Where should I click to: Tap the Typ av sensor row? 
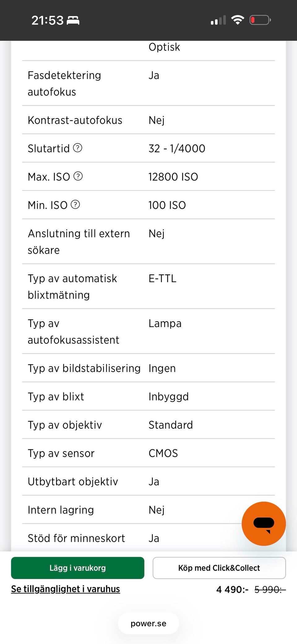pyautogui.click(x=148, y=453)
